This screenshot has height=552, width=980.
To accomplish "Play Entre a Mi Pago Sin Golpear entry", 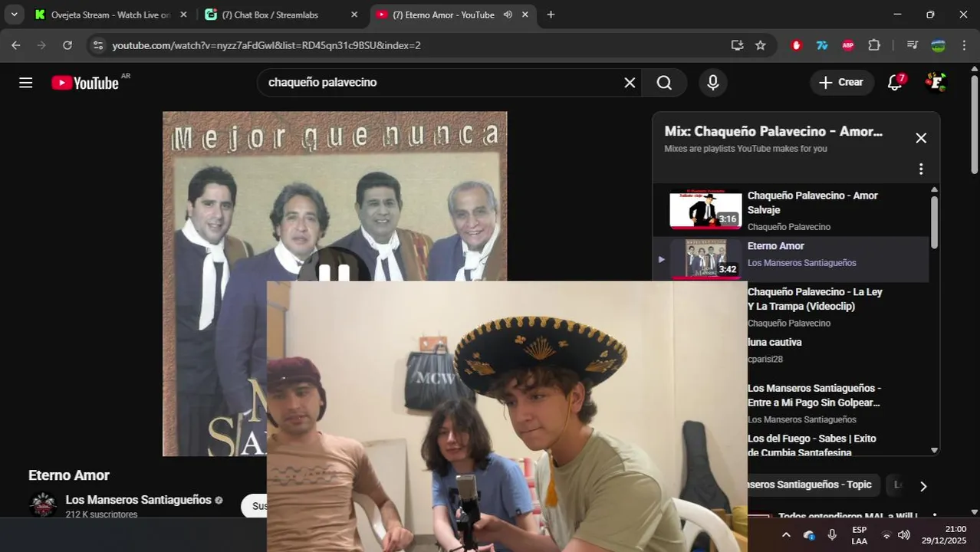I will coord(814,396).
